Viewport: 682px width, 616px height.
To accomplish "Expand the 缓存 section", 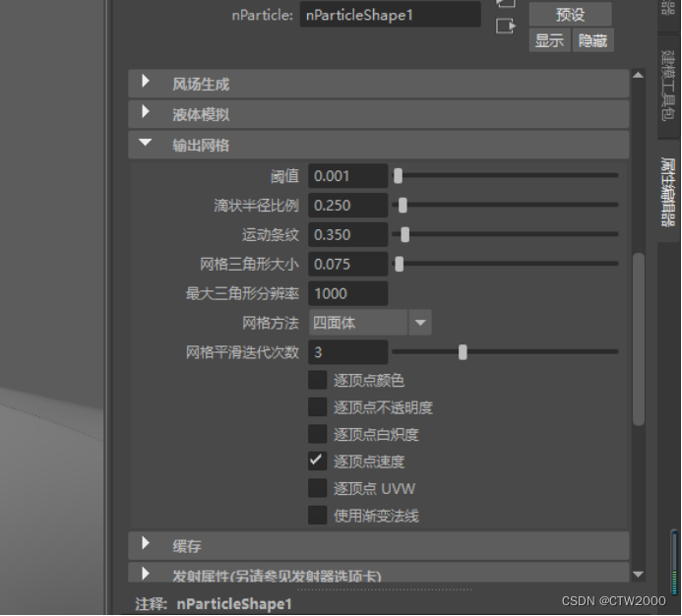I will (x=379, y=545).
